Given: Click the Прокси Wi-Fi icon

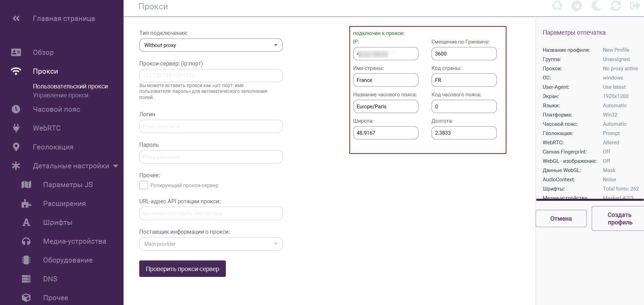Looking at the screenshot, I should [16, 71].
